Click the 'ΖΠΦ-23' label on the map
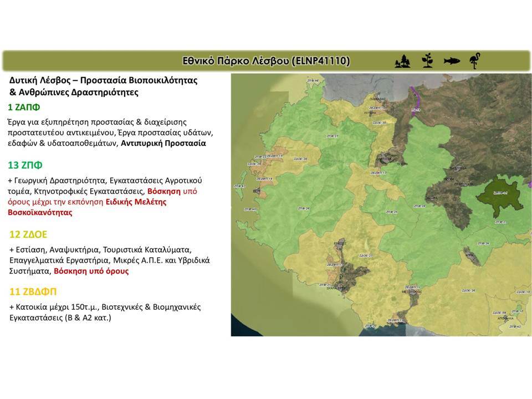This screenshot has width=532, height=399. click(501, 223)
